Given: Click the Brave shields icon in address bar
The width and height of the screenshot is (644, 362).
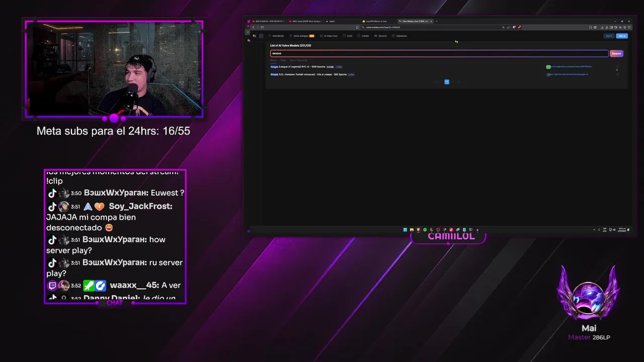Looking at the screenshot, I should 514,27.
